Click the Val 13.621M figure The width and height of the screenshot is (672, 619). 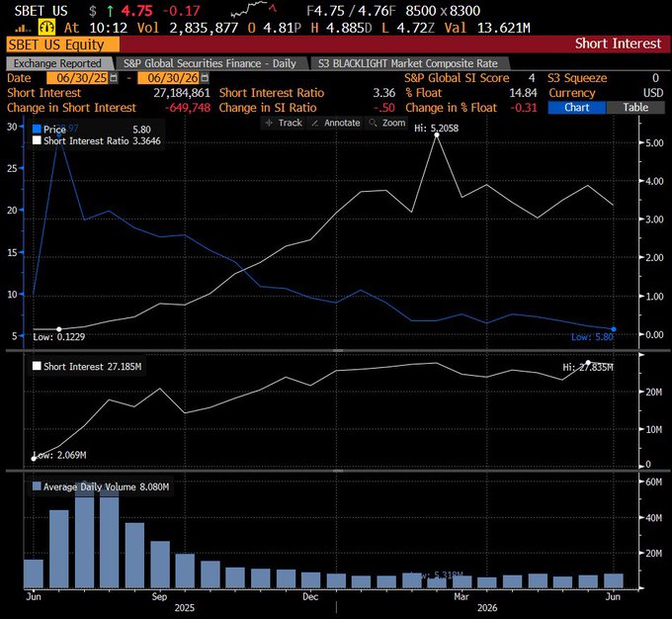click(x=504, y=29)
